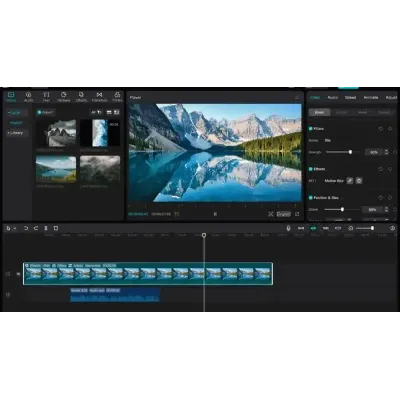Add keyframe for Position & Size section
Image resolution: width=400 pixels, height=400 pixels.
click(x=390, y=198)
